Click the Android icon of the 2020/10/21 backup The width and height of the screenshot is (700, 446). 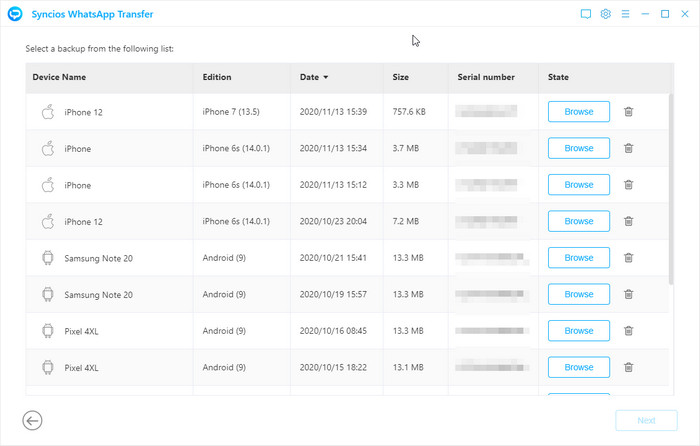tap(48, 258)
